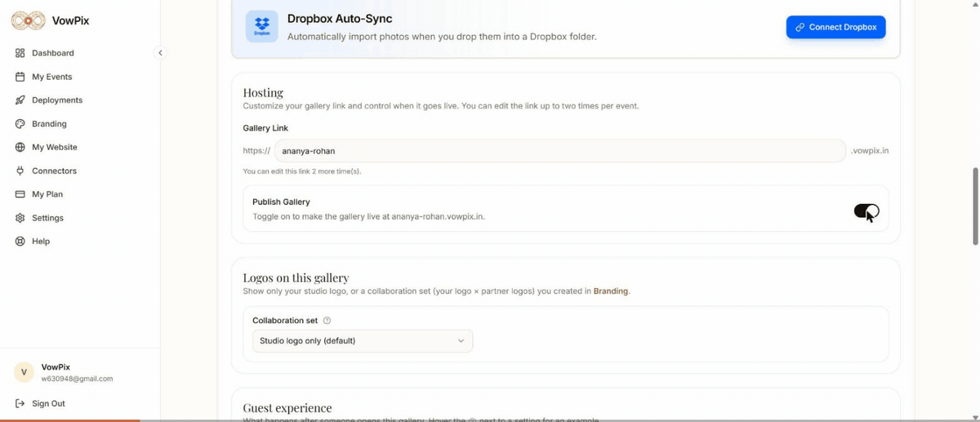The width and height of the screenshot is (980, 422).
Task: Toggle the Publish Gallery switch
Action: 866,211
